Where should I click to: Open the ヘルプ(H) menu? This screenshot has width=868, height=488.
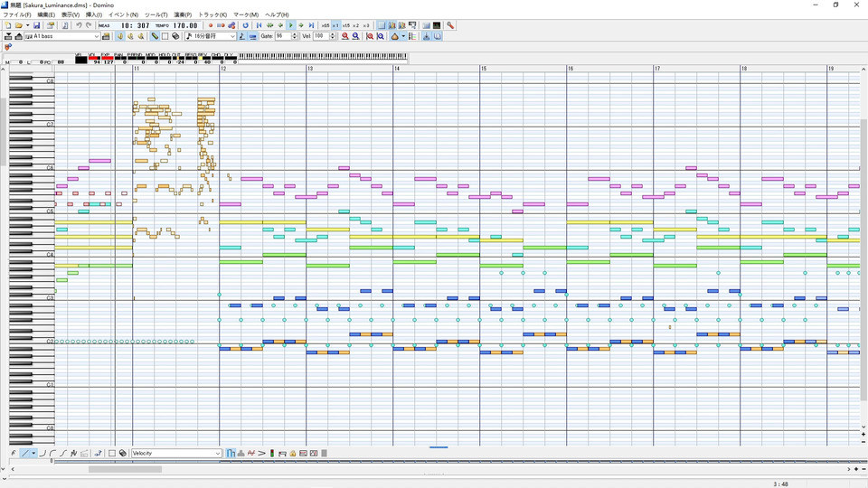click(x=277, y=15)
